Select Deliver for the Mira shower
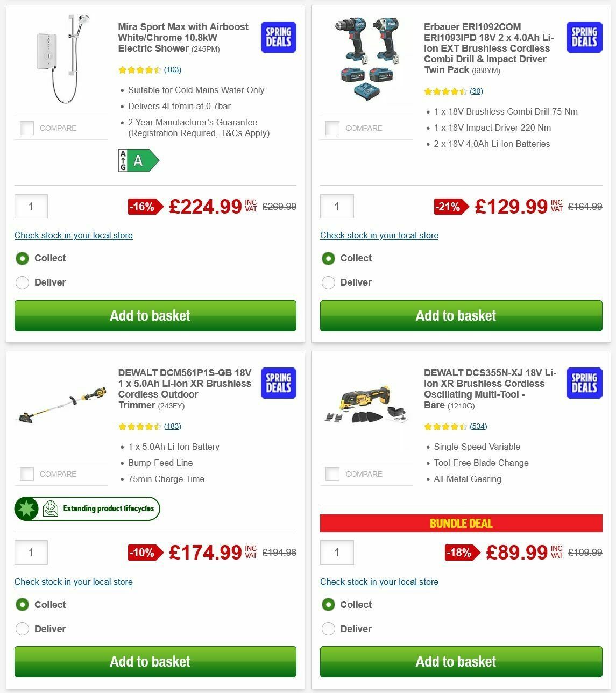The height and width of the screenshot is (693, 616). [x=22, y=282]
